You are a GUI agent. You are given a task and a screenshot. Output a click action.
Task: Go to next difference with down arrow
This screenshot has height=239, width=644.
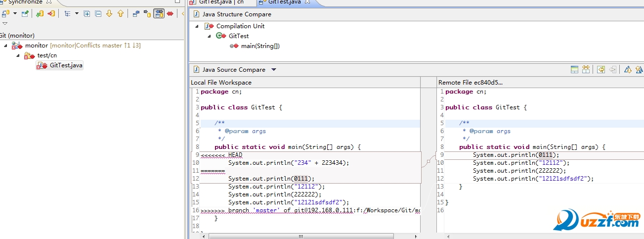(x=109, y=14)
